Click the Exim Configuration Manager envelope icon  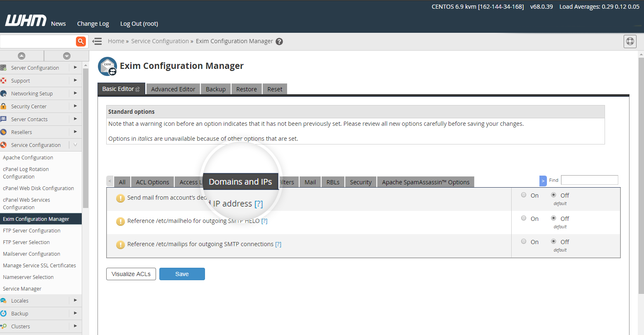[107, 66]
